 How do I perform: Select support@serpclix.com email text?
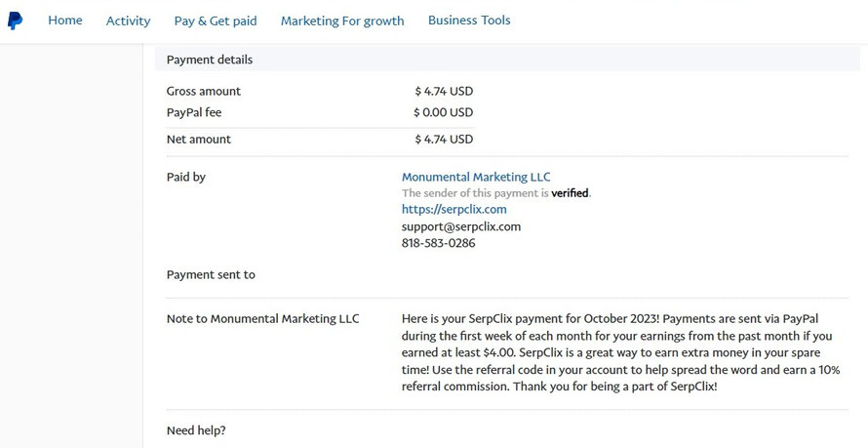461,226
